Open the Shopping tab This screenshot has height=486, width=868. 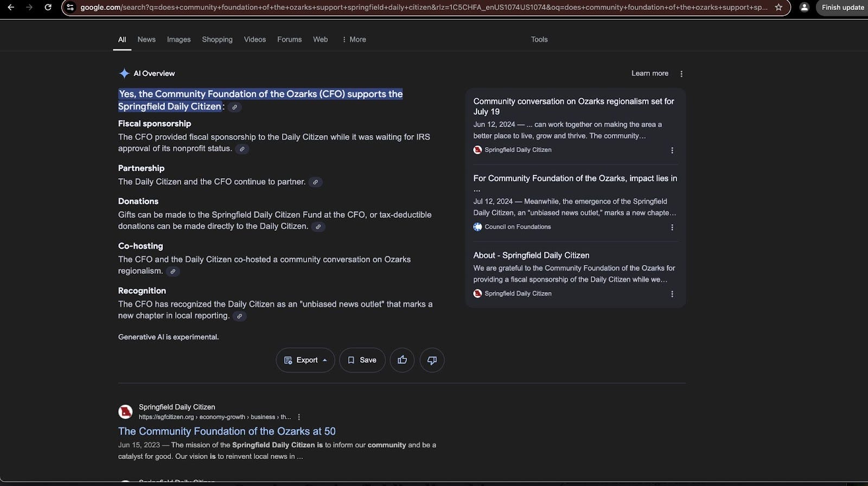click(217, 40)
